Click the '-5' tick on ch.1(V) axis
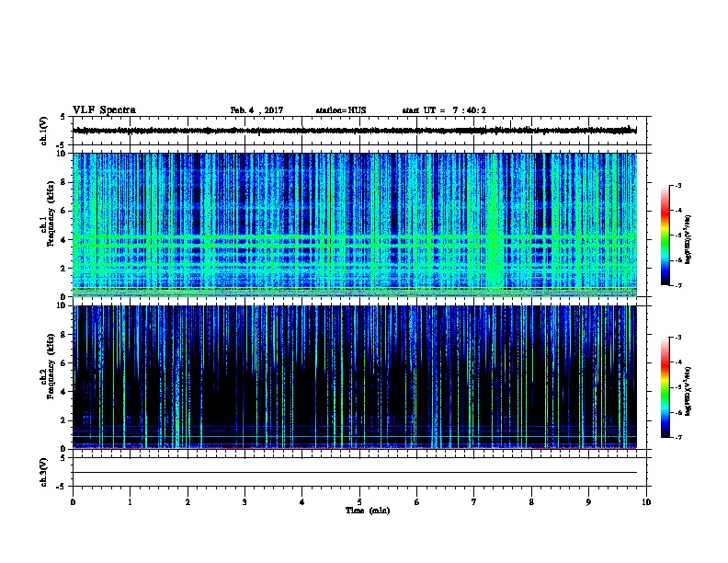Image resolution: width=728 pixels, height=563 pixels. [x=62, y=145]
